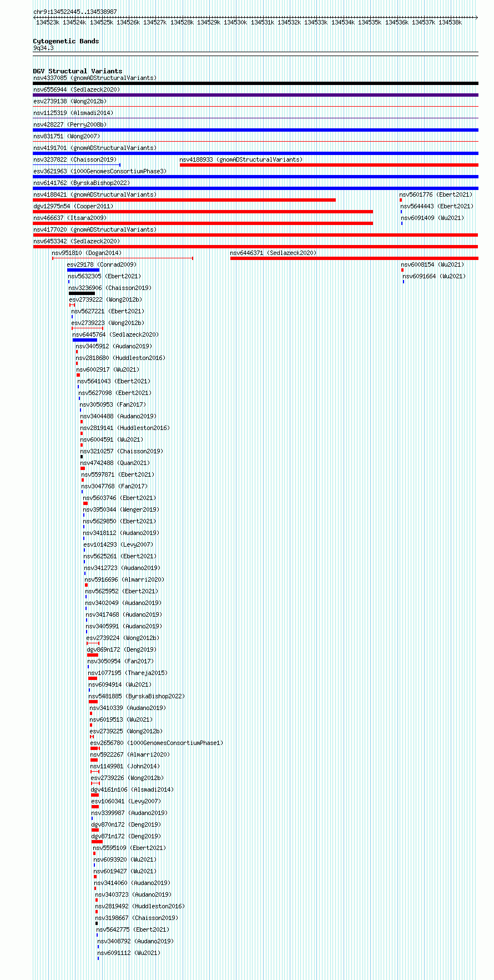This screenshot has width=494, height=980.
Task: Click the blue bar under nsv6445764
Action: 85,340
